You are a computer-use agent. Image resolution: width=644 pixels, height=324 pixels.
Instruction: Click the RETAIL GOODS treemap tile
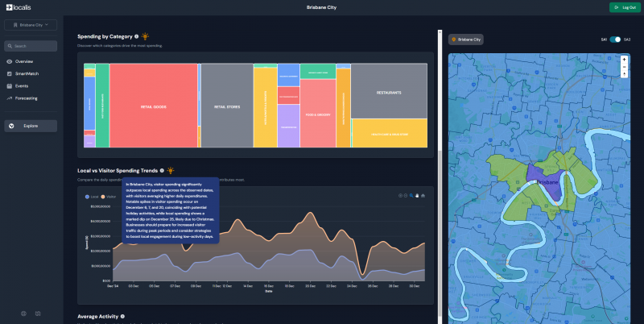tap(154, 106)
